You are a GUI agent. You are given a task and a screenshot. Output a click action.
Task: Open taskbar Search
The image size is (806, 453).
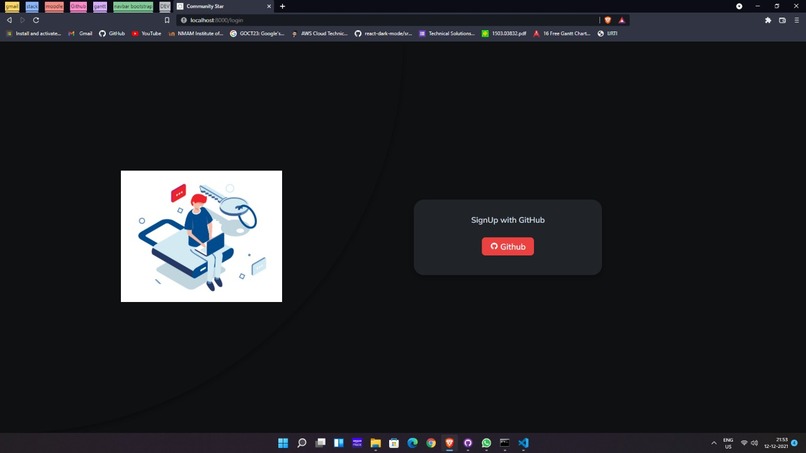tap(302, 443)
